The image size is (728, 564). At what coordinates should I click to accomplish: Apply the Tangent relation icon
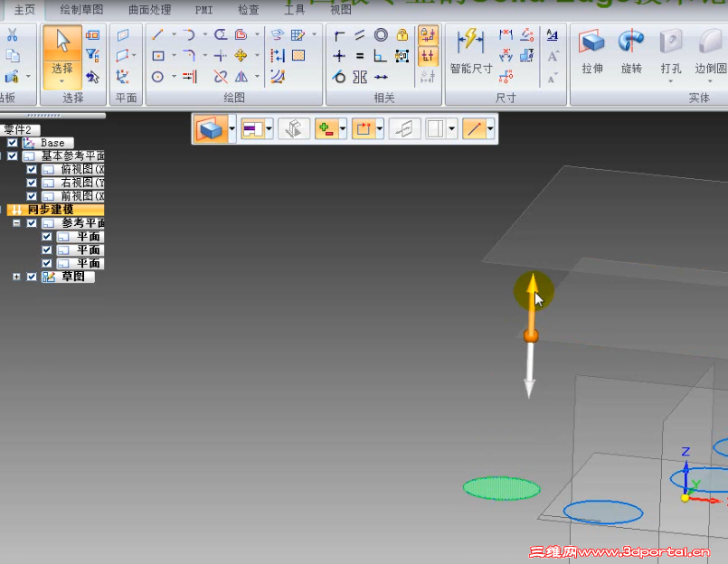pos(339,77)
